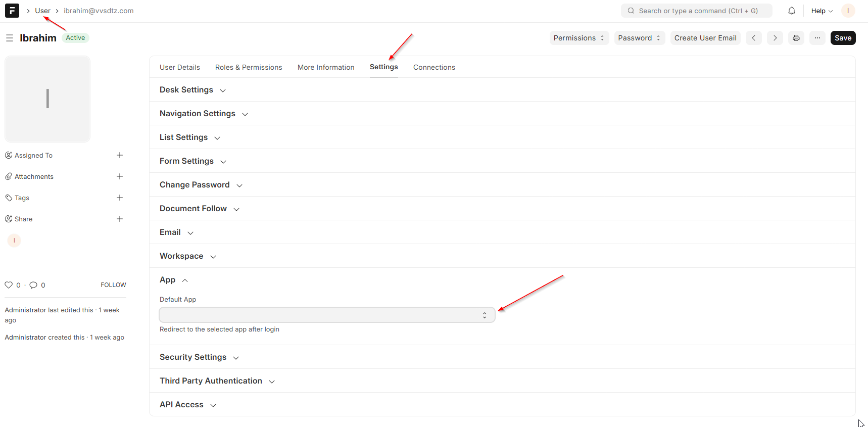Click the Save button
868x427 pixels.
click(842, 38)
